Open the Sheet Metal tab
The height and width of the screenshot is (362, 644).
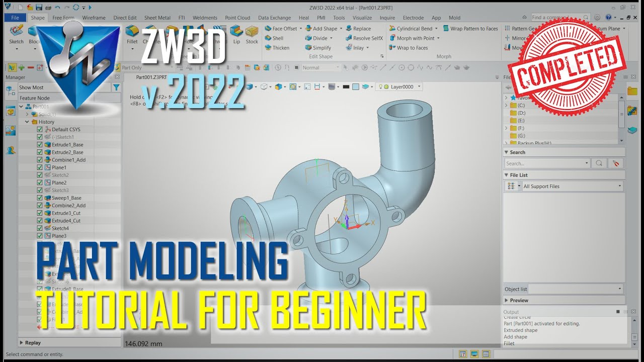tap(157, 18)
